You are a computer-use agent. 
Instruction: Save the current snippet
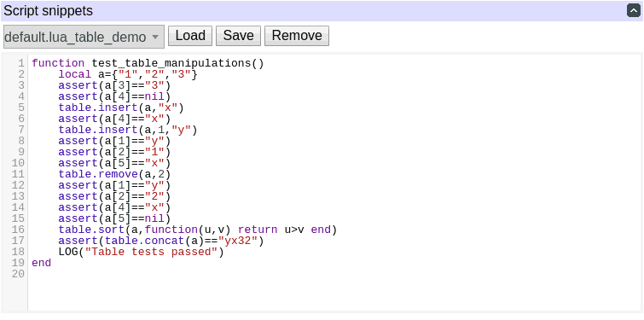pyautogui.click(x=238, y=36)
